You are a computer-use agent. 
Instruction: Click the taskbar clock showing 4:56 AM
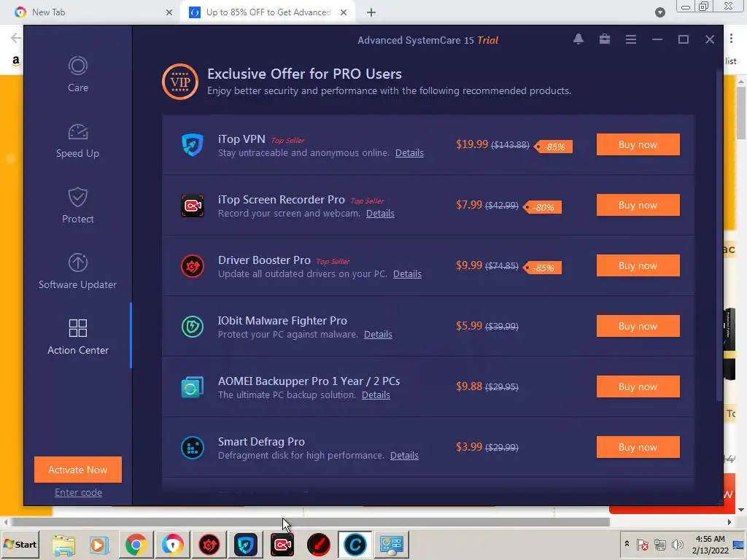coord(710,544)
